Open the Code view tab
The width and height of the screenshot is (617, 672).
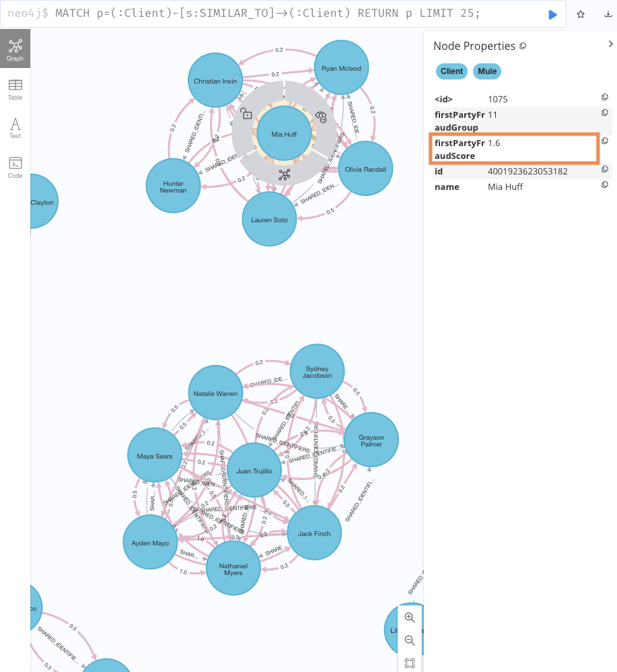[15, 167]
